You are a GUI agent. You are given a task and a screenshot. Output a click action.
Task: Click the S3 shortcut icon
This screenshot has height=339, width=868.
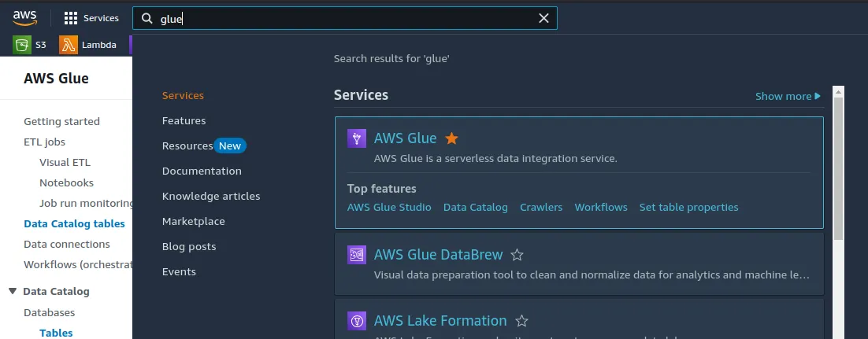pos(22,45)
